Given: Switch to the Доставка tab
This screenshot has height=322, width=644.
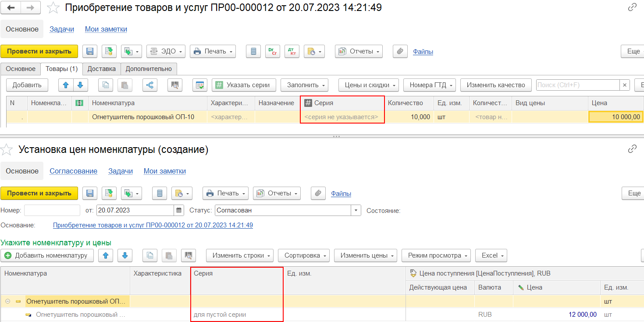Looking at the screenshot, I should point(101,69).
